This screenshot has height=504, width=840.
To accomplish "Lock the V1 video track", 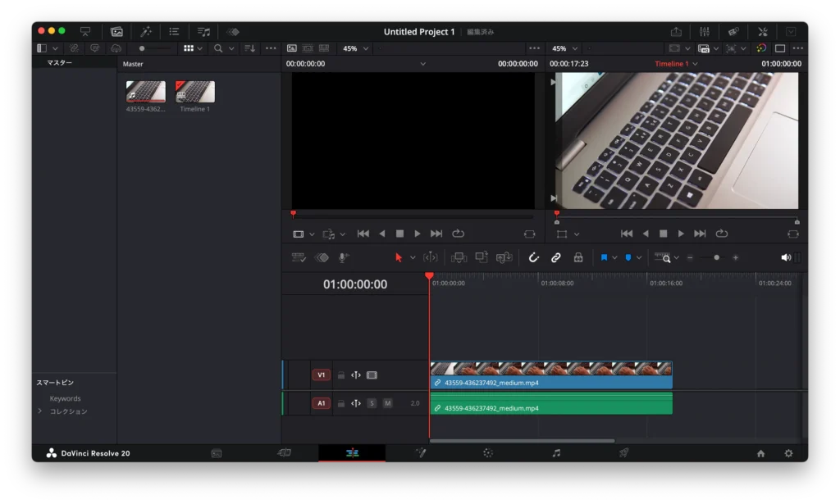I will coord(341,375).
